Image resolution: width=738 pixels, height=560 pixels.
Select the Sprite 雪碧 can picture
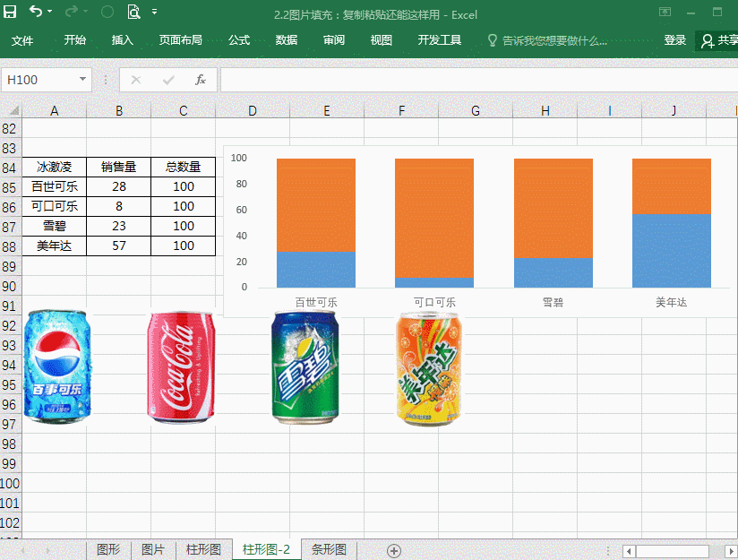(x=305, y=367)
